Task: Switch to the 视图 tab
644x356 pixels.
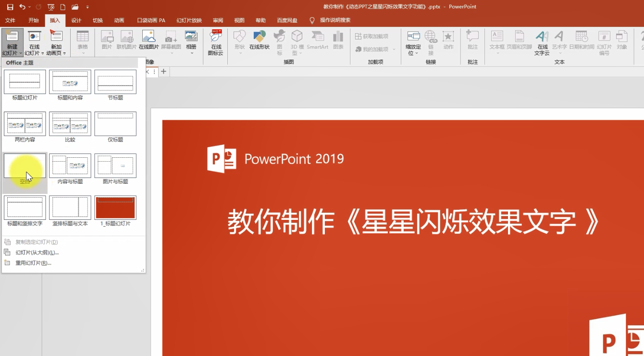Action: pos(239,20)
